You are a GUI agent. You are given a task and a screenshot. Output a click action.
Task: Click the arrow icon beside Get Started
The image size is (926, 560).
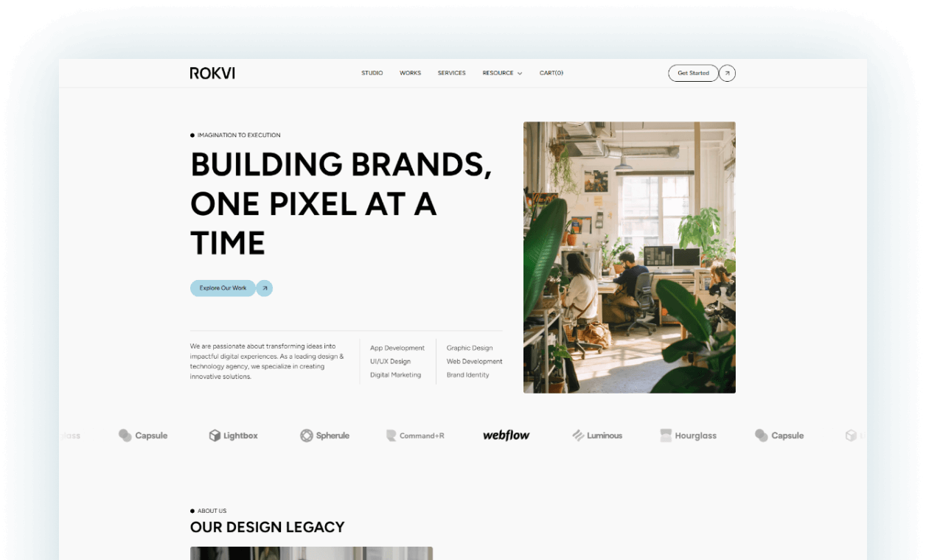click(727, 73)
